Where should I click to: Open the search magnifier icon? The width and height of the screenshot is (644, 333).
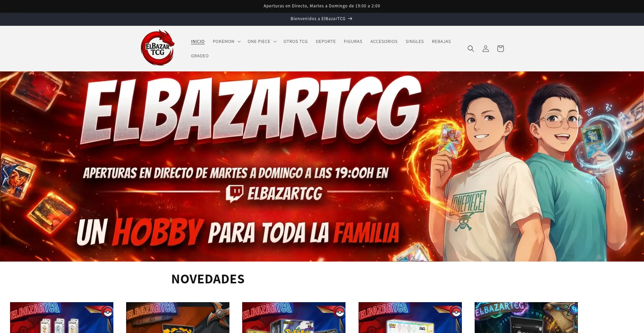point(471,49)
